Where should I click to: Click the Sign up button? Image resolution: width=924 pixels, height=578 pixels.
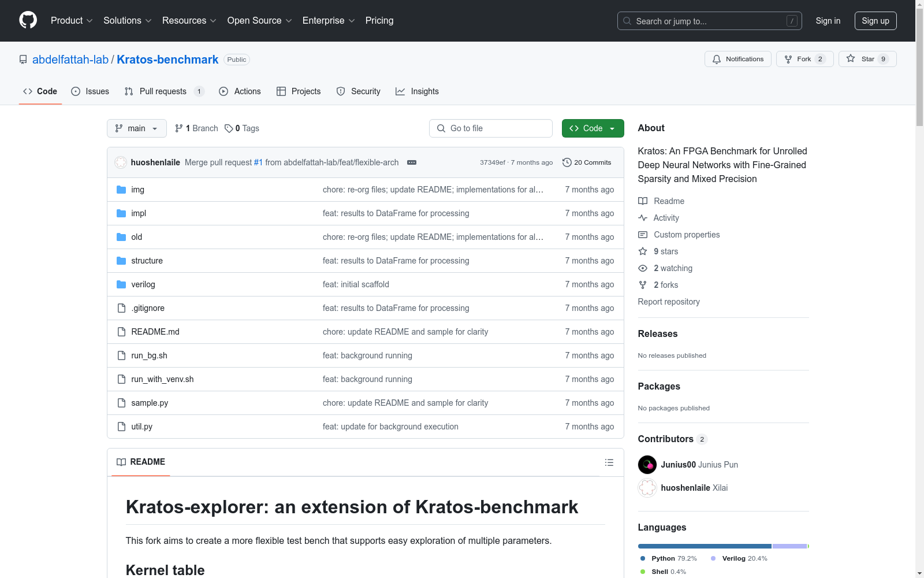(875, 21)
